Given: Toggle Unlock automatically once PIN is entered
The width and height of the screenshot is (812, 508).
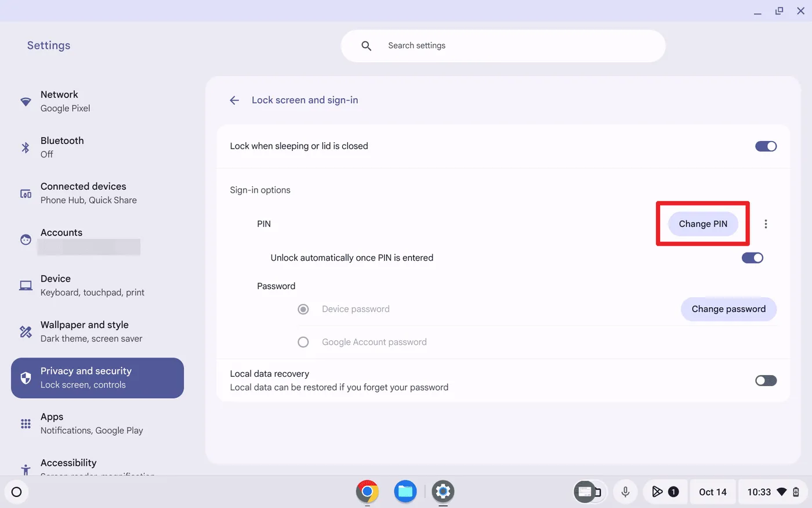Looking at the screenshot, I should tap(752, 258).
